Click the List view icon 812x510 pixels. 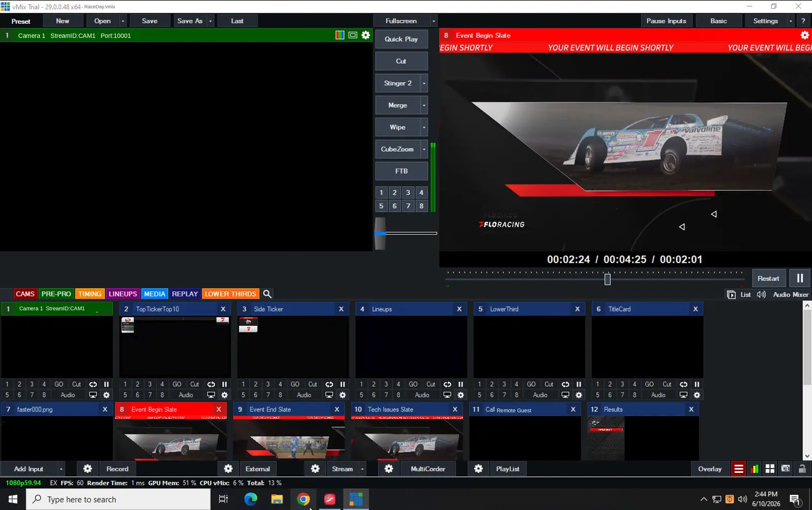731,295
